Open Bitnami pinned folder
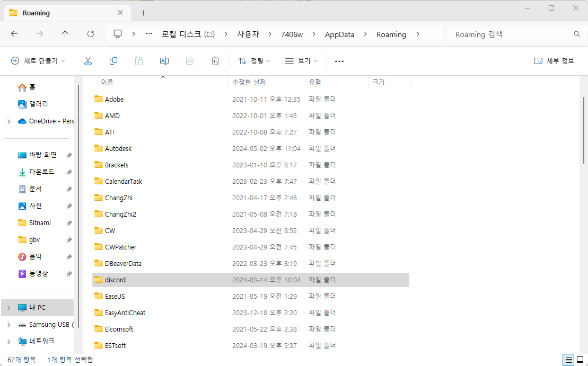588x366 pixels. (x=34, y=222)
